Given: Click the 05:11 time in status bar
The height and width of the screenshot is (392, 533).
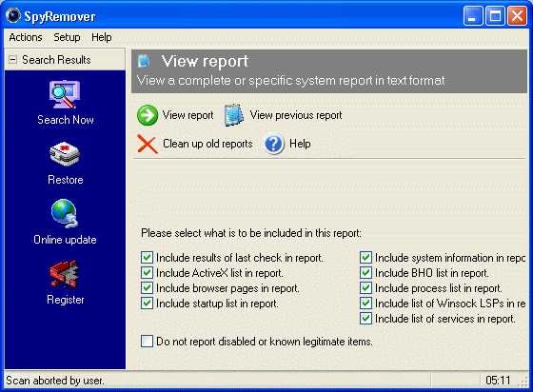Looking at the screenshot, I should pyautogui.click(x=498, y=381).
